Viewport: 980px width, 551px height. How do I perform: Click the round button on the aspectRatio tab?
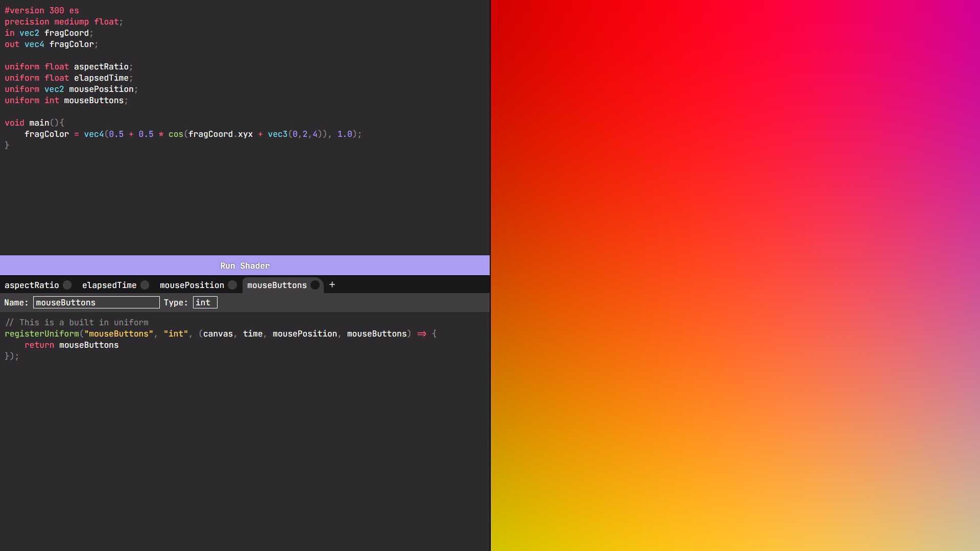[67, 285]
